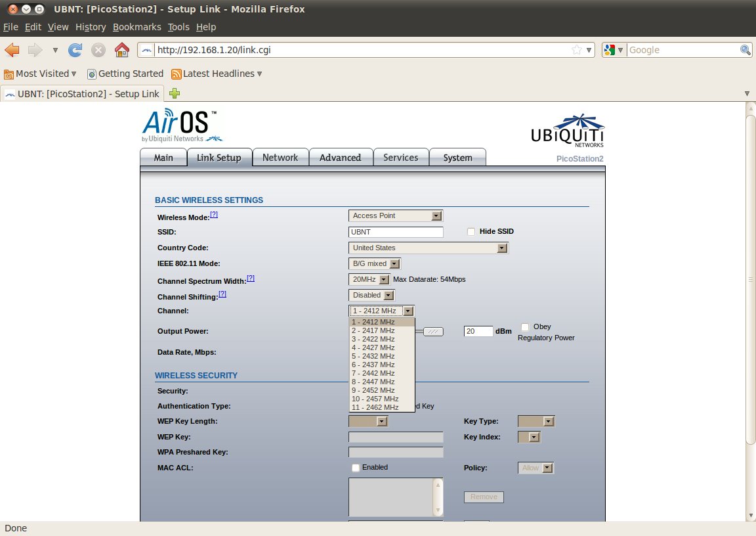The height and width of the screenshot is (536, 756).
Task: Open a new tab with the plus icon
Action: click(175, 93)
